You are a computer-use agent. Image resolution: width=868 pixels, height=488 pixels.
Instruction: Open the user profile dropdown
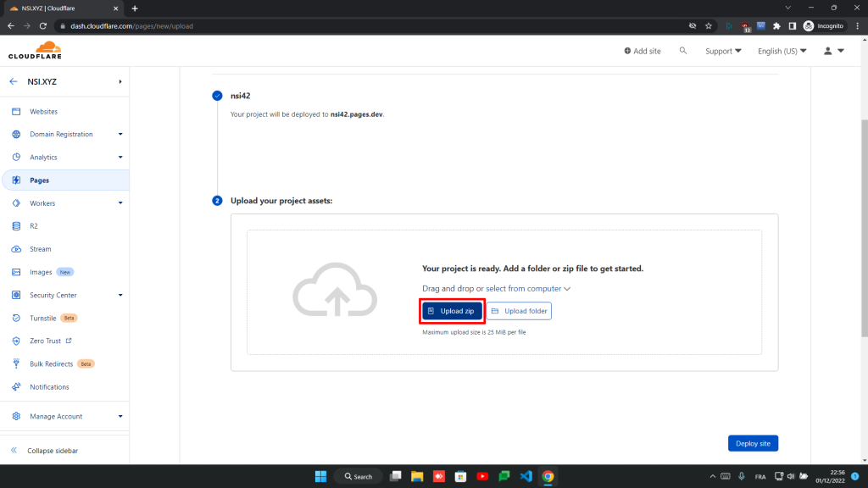click(834, 51)
